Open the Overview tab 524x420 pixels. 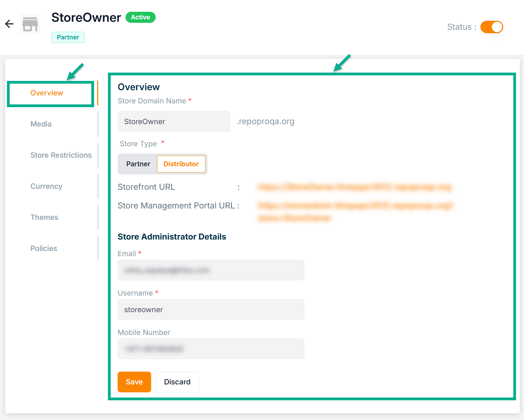click(47, 93)
